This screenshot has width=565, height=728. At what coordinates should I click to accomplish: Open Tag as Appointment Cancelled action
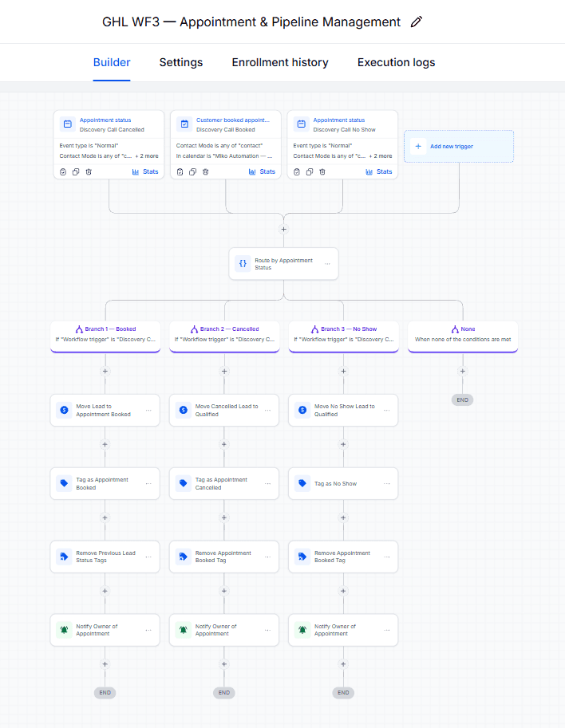click(224, 484)
